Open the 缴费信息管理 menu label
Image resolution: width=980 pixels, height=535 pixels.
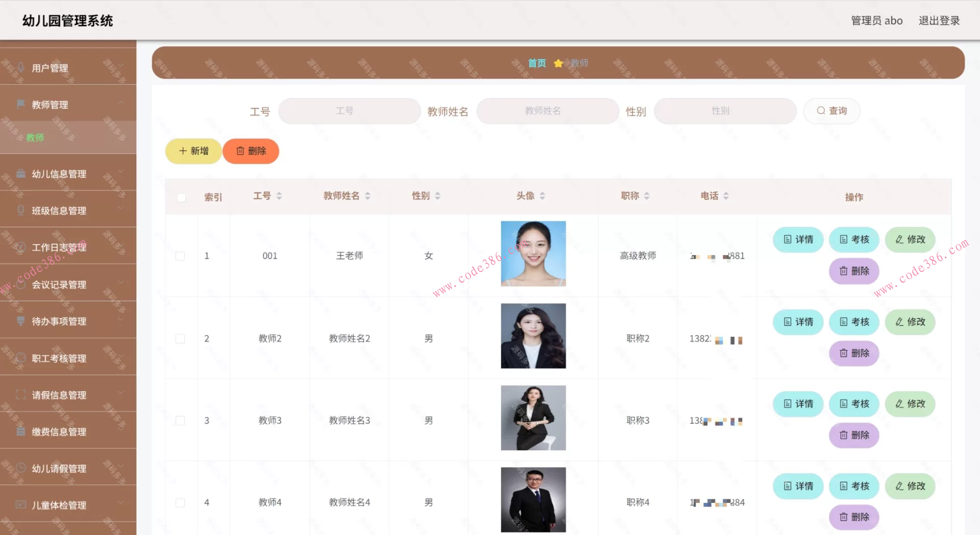59,432
